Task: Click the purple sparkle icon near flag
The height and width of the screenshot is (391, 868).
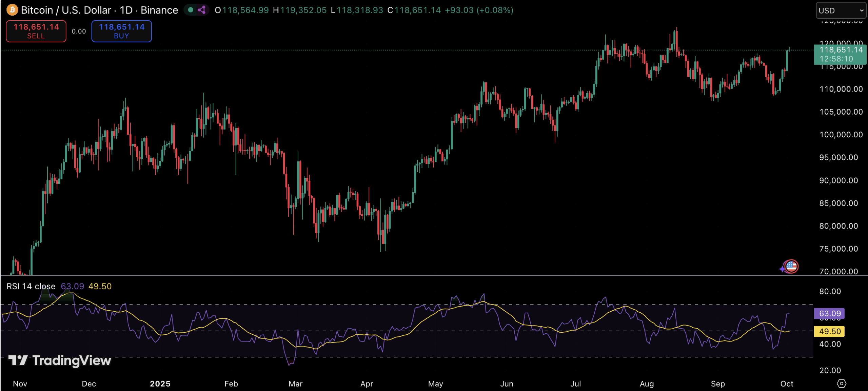Action: [x=782, y=269]
